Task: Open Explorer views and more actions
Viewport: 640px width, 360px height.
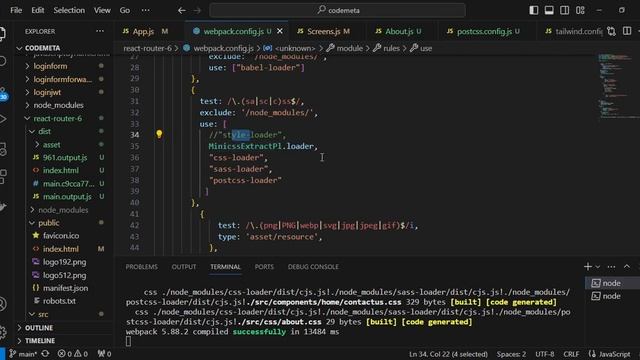Action: [100, 31]
